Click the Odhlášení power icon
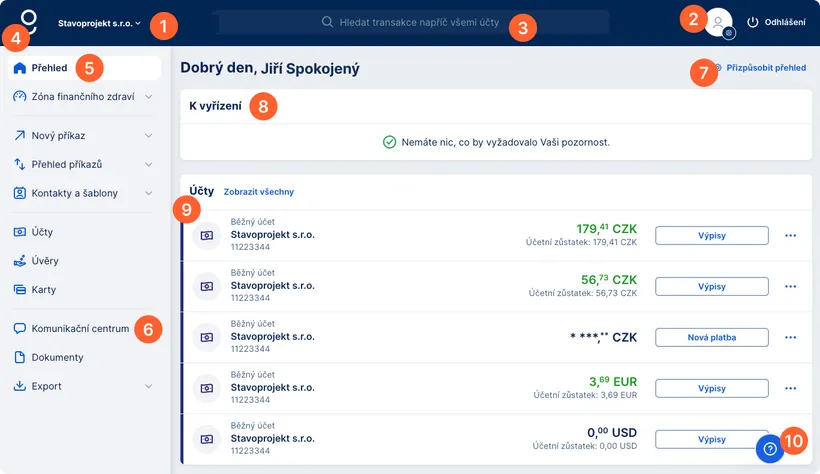 pyautogui.click(x=753, y=22)
